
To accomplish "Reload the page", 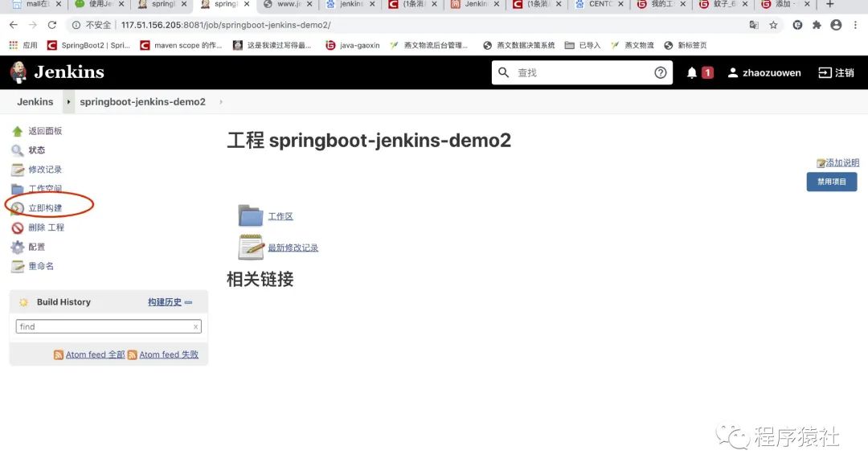I will click(52, 25).
